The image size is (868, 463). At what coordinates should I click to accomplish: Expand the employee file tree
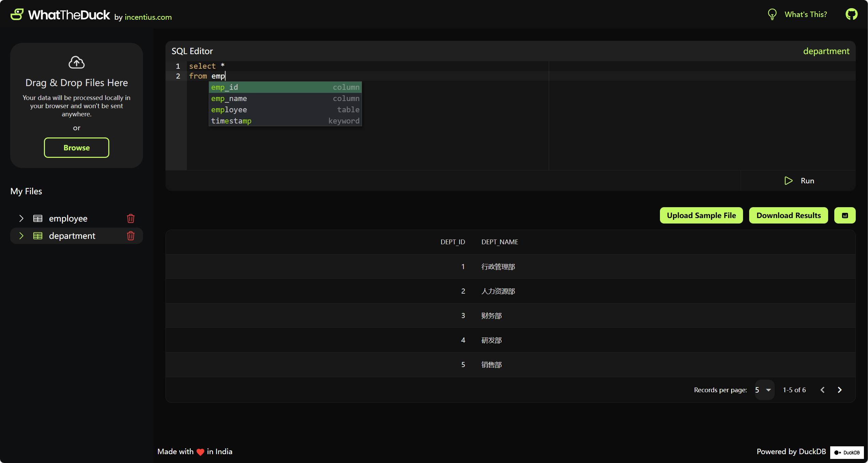click(21, 218)
